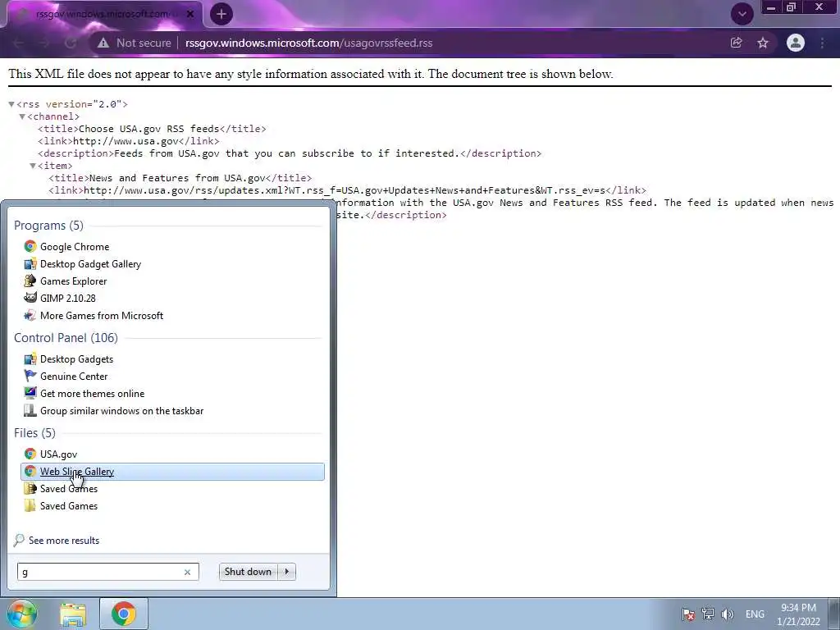840x630 pixels.
Task: Collapse the item XML node
Action: pyautogui.click(x=33, y=166)
